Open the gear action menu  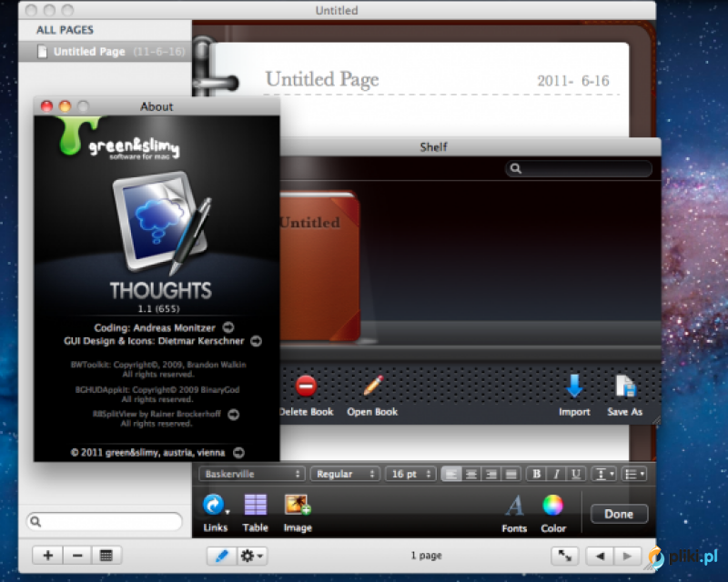(252, 556)
